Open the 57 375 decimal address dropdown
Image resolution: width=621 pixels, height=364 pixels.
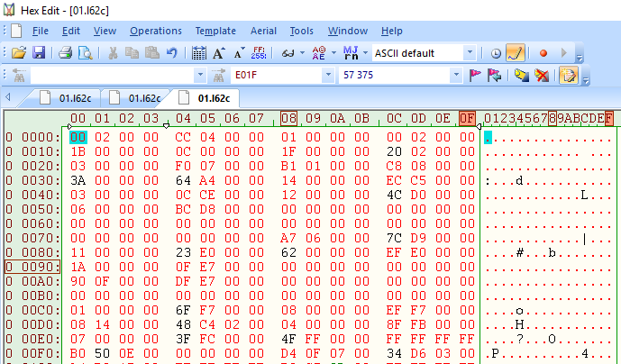tap(456, 75)
